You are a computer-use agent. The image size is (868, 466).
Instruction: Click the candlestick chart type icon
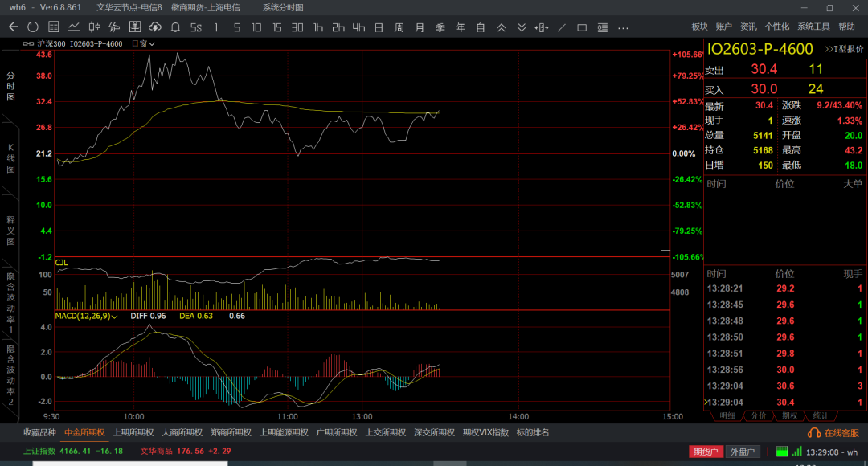(93, 27)
